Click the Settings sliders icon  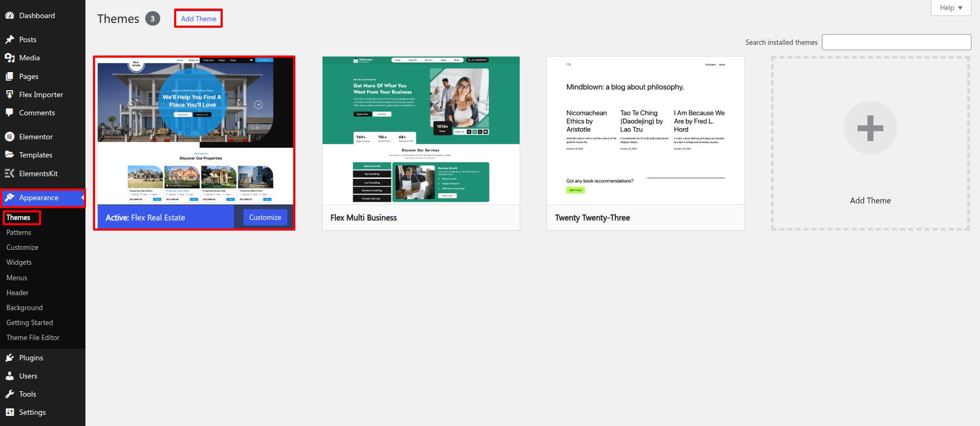tap(10, 412)
